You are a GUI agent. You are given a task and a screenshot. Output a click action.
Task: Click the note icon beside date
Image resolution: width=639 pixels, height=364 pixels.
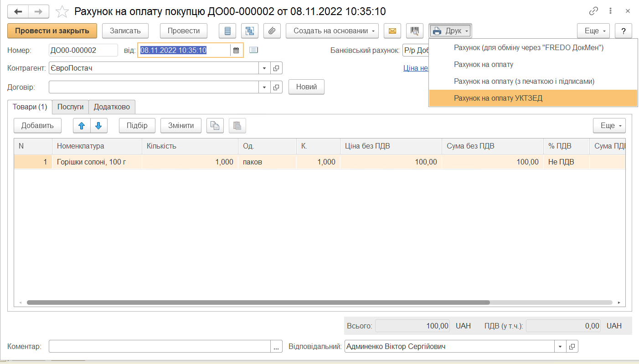point(254,50)
